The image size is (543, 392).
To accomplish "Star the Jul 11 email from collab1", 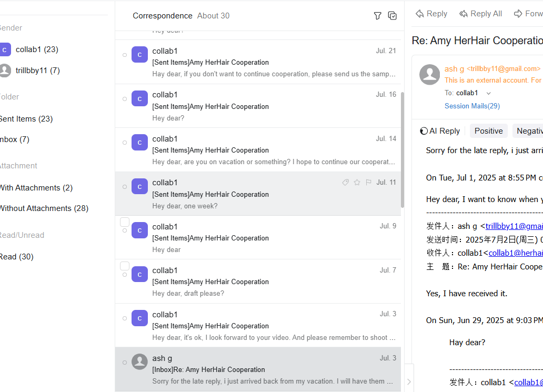I will click(357, 182).
